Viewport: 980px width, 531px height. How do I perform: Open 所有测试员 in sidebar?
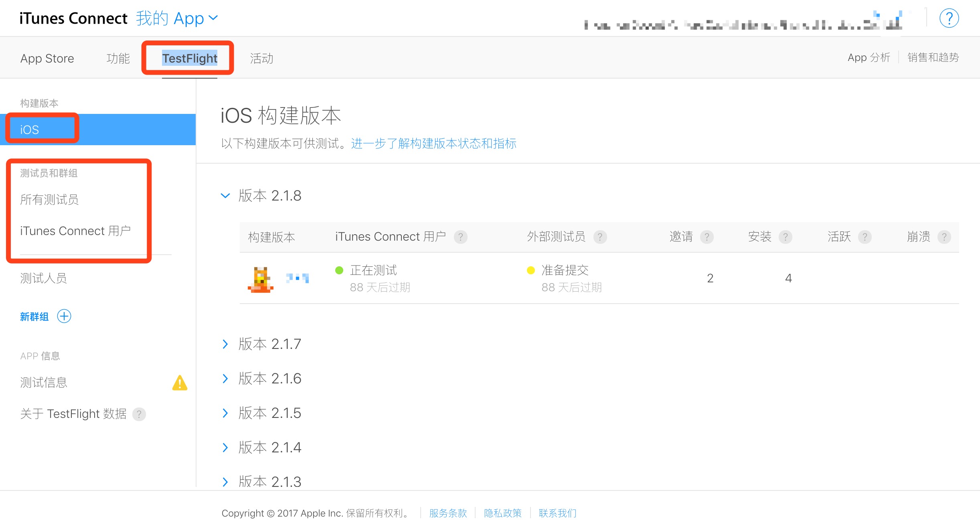(x=49, y=199)
